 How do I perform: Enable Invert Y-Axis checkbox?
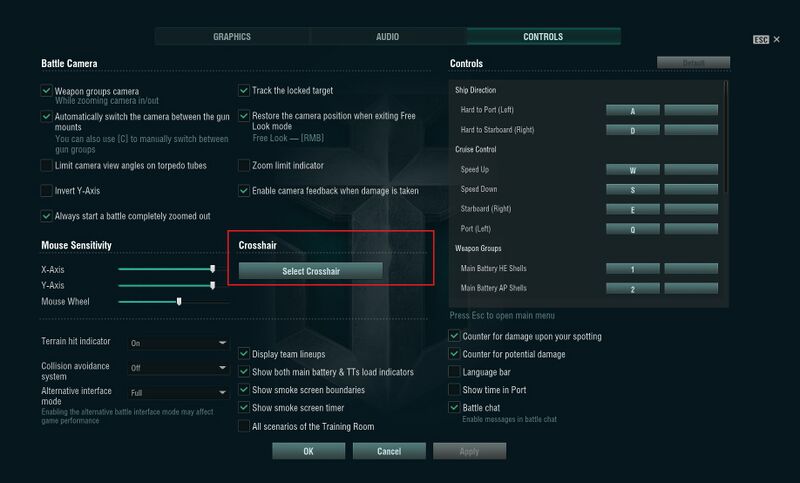(x=46, y=191)
